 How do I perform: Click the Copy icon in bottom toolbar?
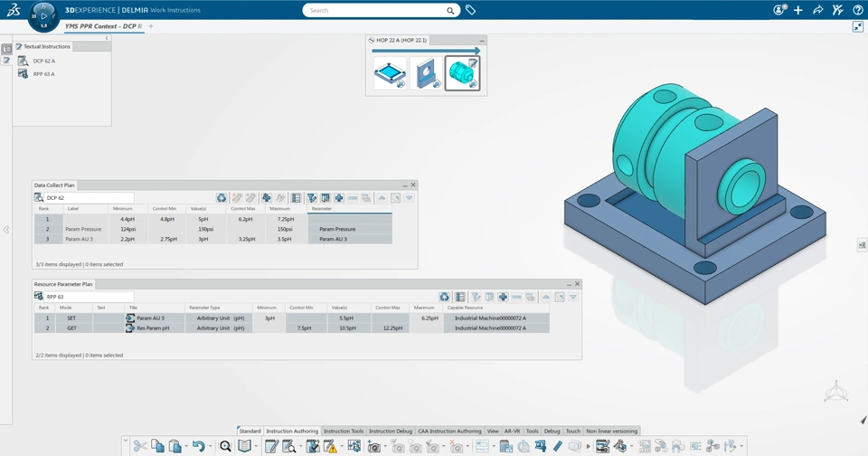[157, 446]
